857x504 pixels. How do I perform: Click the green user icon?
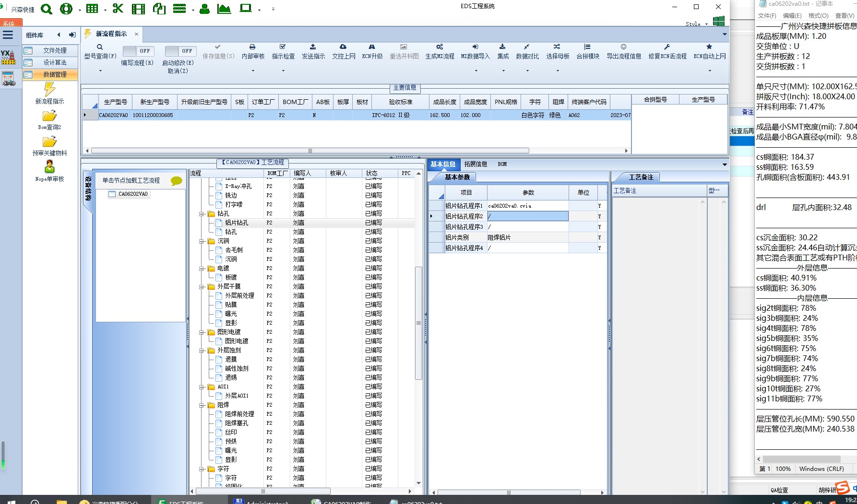click(204, 9)
